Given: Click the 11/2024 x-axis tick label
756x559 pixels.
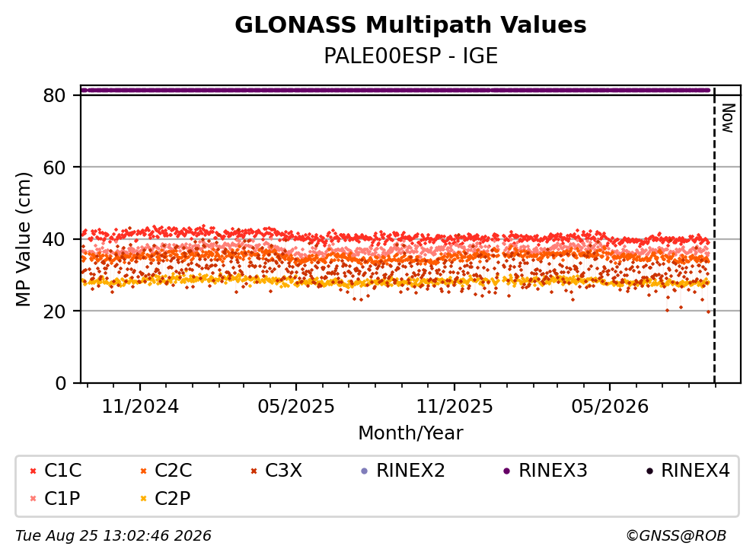Looking at the screenshot, I should coord(140,407).
